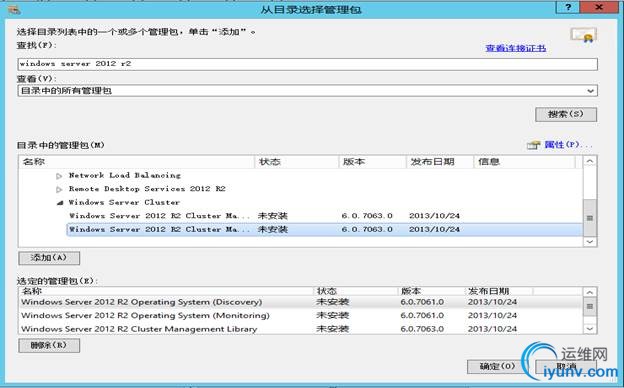
Task: Select Remote Desktop Services 2012 R2 item
Action: pos(147,189)
